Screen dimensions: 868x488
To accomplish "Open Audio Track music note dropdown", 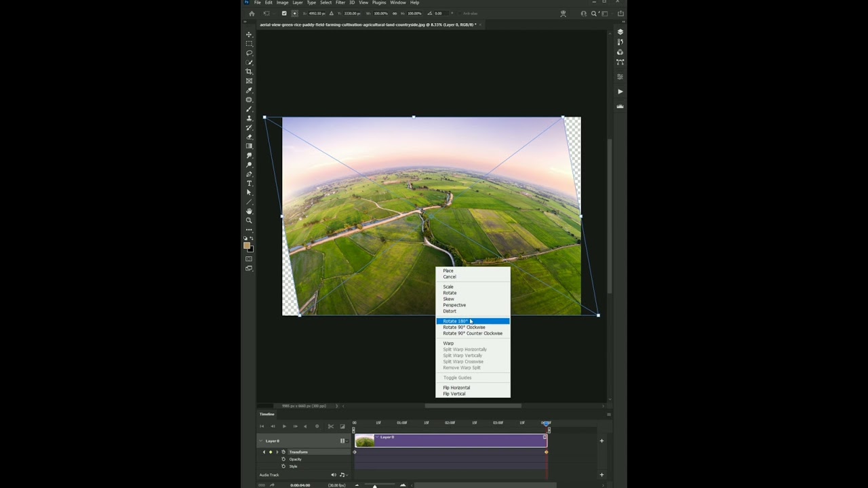I will (343, 474).
